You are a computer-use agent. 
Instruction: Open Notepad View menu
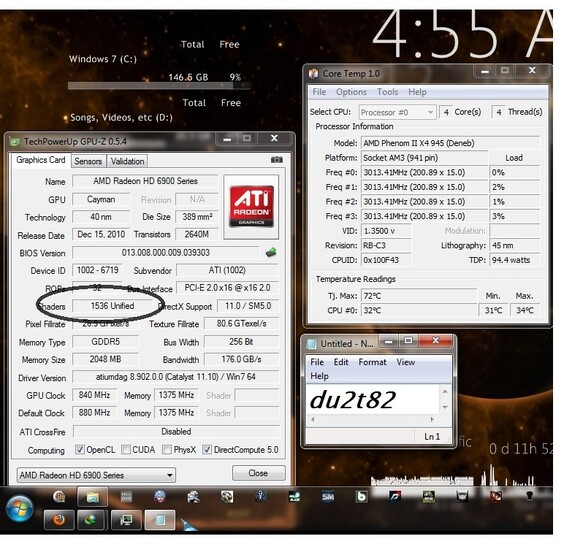[406, 362]
